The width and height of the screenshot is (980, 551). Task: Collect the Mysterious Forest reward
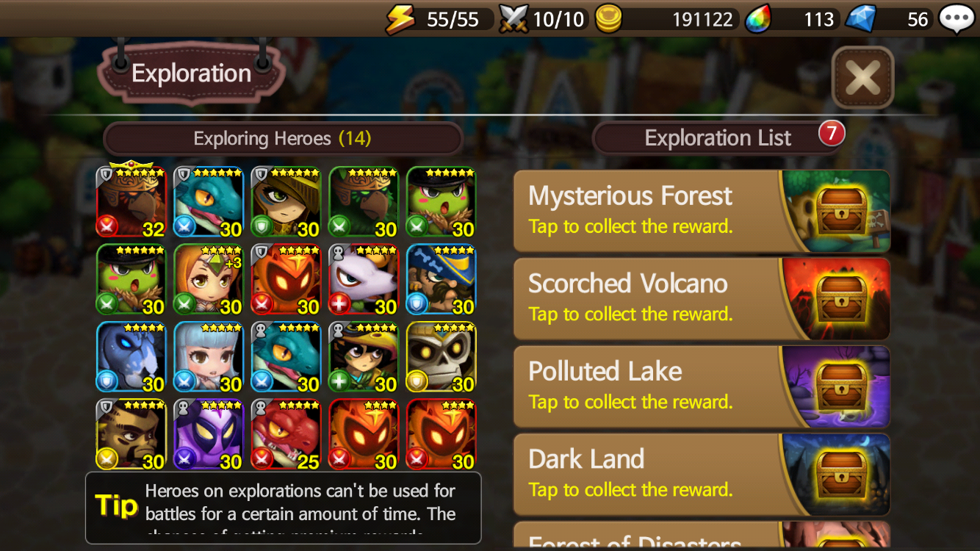[x=702, y=212]
